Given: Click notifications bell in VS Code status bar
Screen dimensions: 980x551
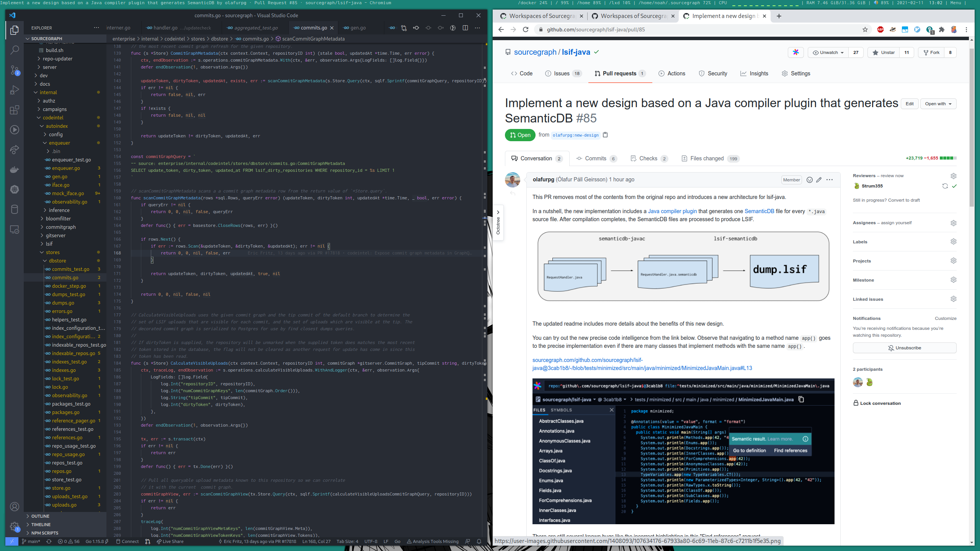Looking at the screenshot, I should pyautogui.click(x=479, y=541).
